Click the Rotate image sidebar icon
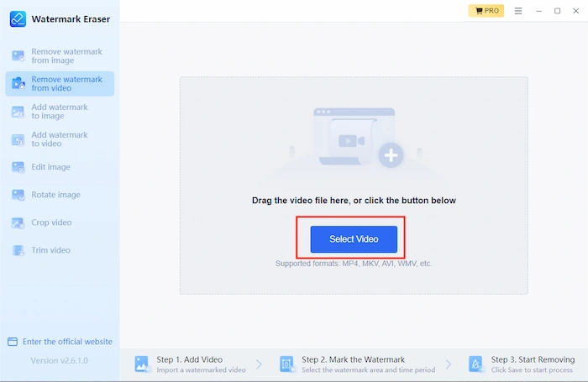The width and height of the screenshot is (588, 382). click(x=18, y=195)
